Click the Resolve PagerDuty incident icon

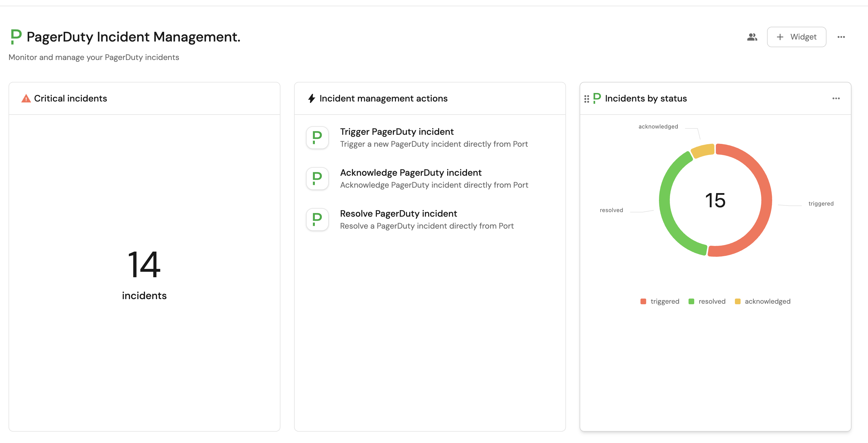point(317,219)
